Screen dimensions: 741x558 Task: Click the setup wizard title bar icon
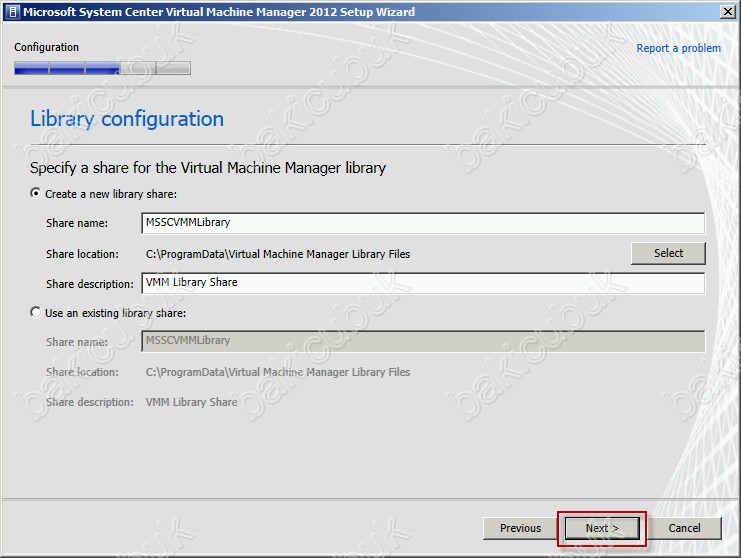tap(13, 12)
